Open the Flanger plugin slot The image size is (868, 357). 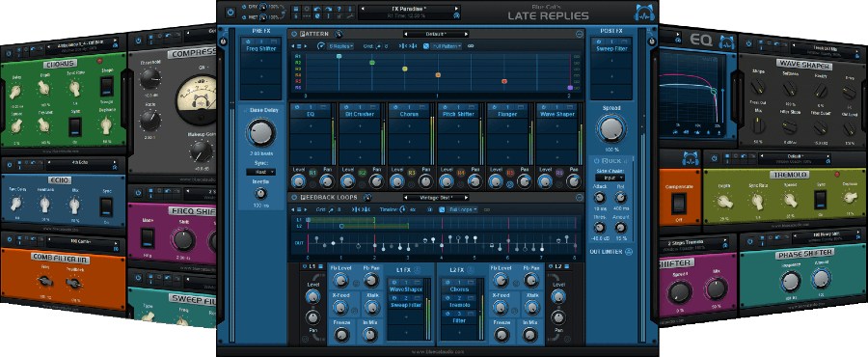pyautogui.click(x=507, y=114)
